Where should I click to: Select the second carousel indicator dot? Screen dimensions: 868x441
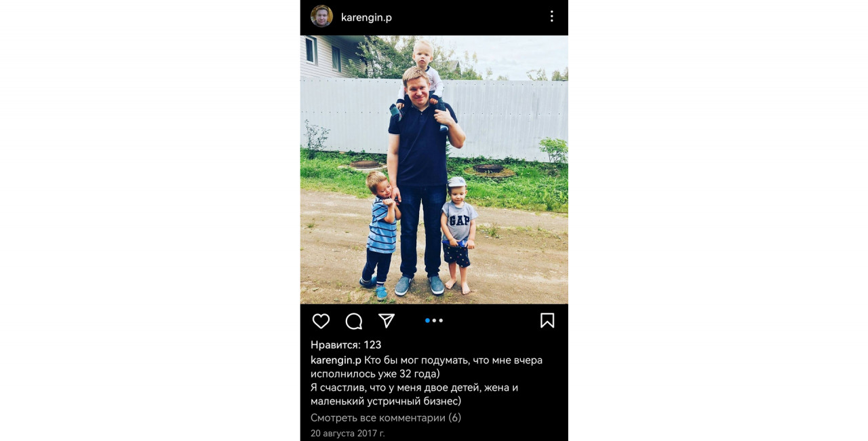click(434, 320)
